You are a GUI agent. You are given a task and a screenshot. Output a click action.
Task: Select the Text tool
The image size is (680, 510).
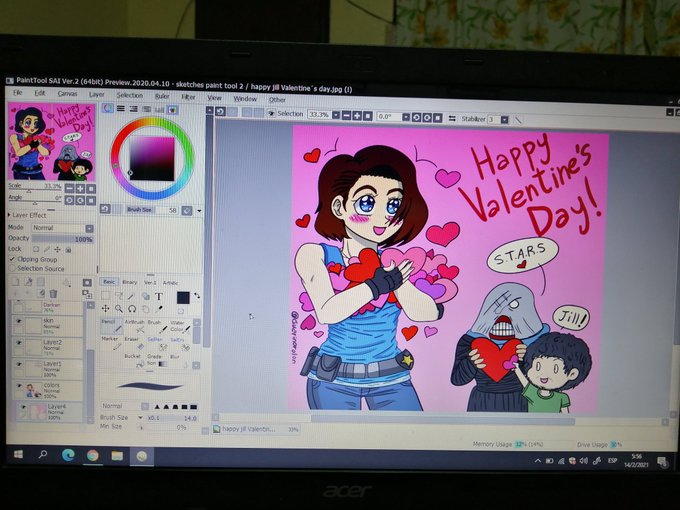click(x=159, y=297)
